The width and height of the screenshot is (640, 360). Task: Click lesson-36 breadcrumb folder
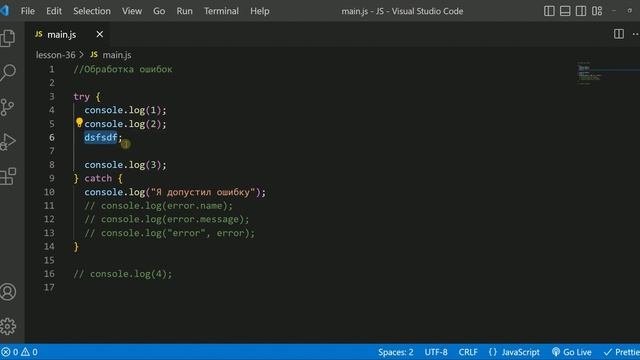pyautogui.click(x=56, y=55)
